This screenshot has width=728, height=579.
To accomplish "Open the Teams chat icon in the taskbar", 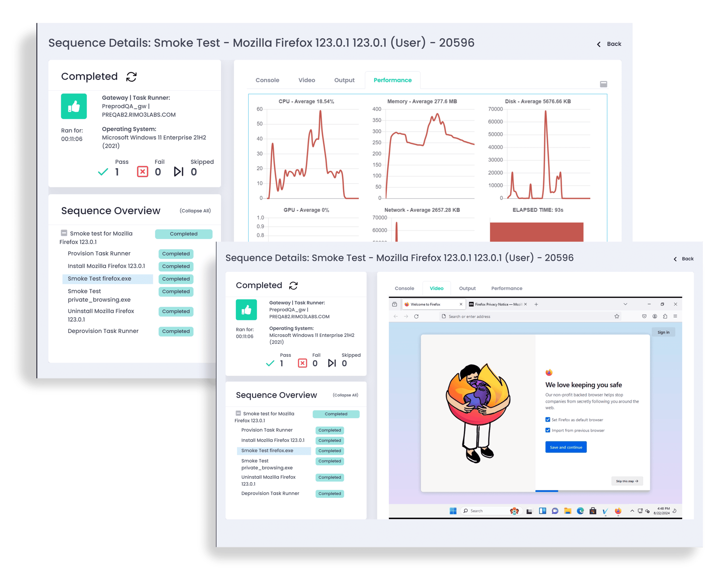I will pos(555,511).
